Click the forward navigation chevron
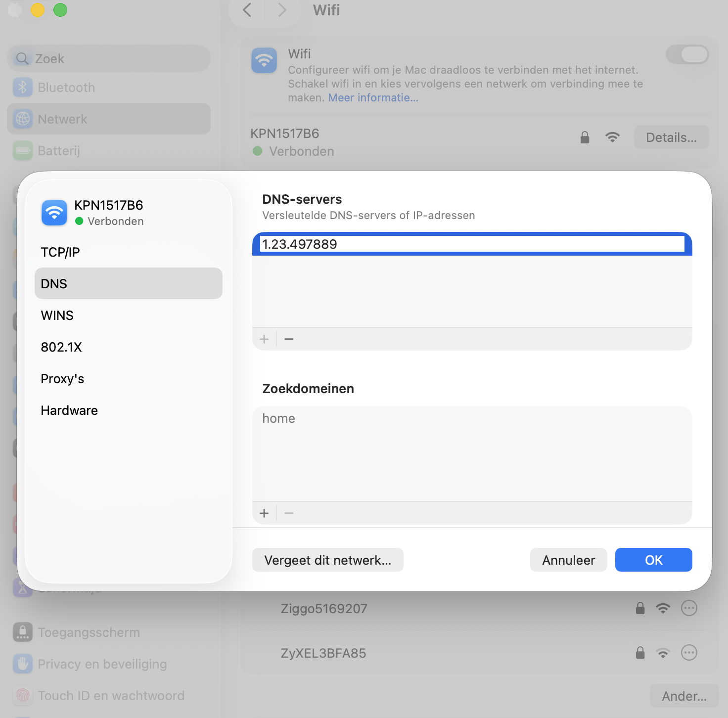728x718 pixels. pos(281,10)
